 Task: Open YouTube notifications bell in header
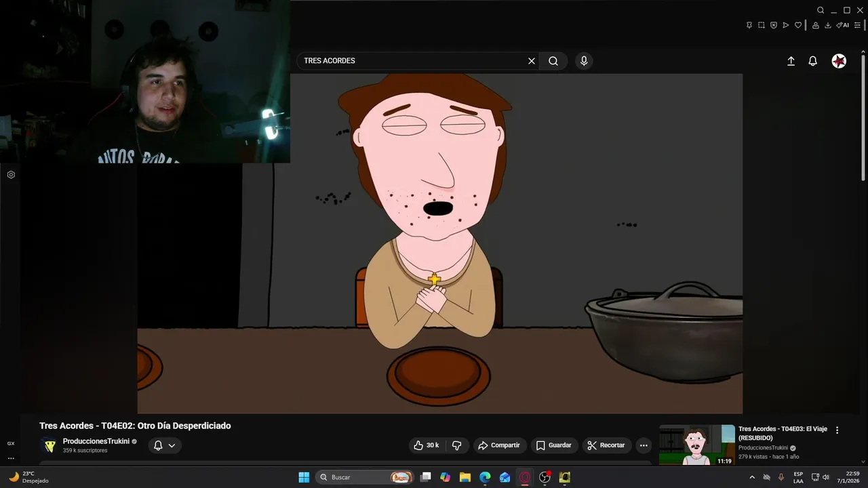pos(812,61)
